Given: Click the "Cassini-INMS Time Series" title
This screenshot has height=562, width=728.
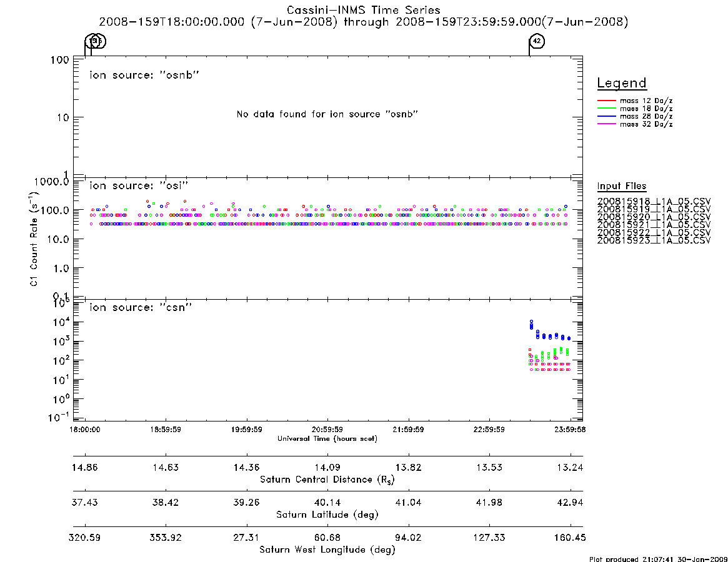Looking at the screenshot, I should point(364,10).
